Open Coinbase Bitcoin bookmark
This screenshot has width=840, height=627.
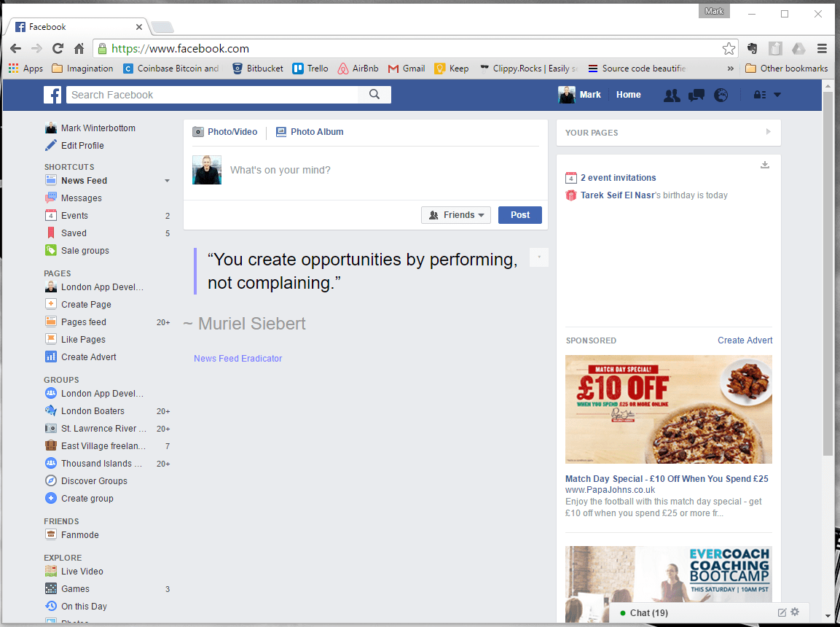pyautogui.click(x=171, y=69)
